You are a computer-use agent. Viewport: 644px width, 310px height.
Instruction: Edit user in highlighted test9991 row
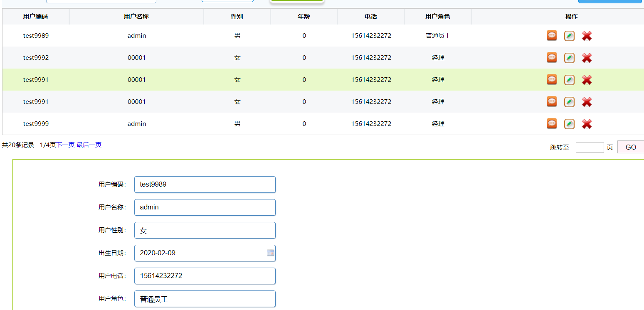[x=569, y=80]
